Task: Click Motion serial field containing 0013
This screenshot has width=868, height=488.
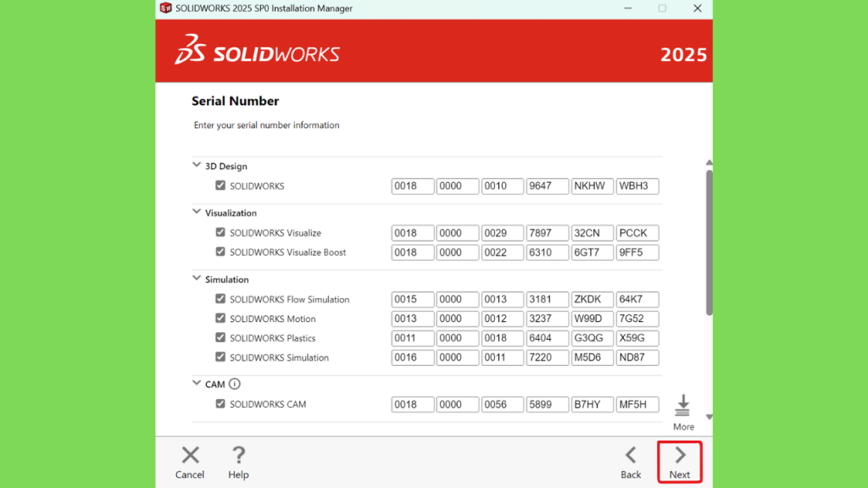Action: click(x=413, y=319)
